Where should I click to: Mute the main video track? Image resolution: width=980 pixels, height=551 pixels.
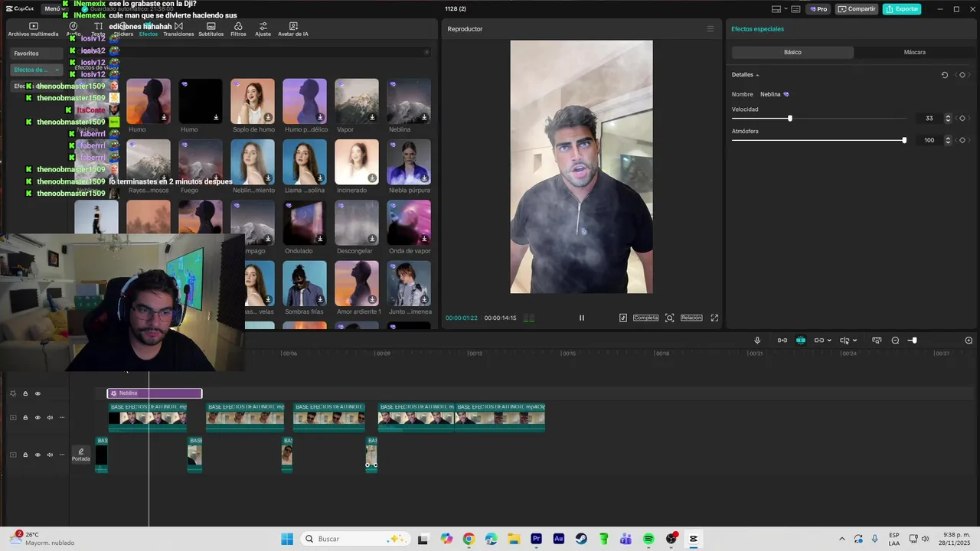coord(50,418)
